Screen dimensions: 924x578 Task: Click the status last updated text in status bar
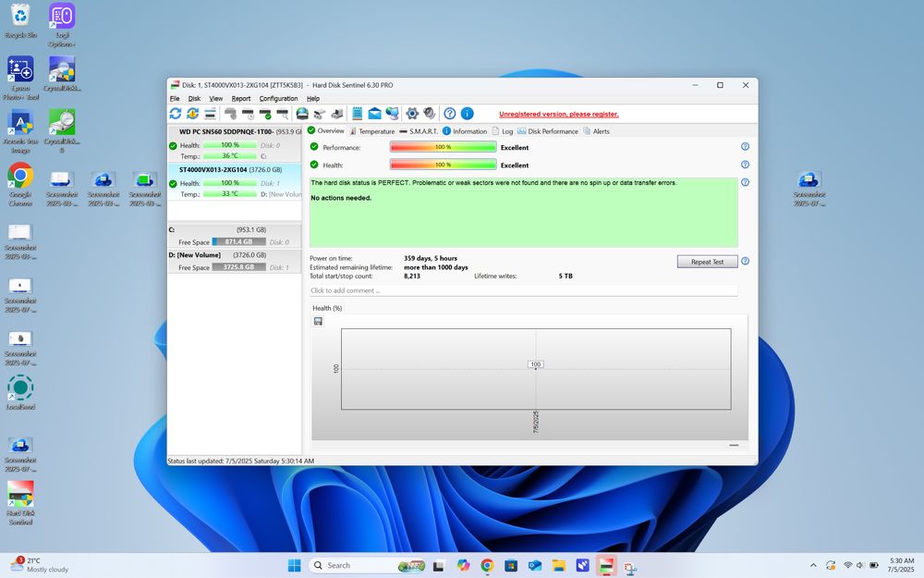point(241,461)
